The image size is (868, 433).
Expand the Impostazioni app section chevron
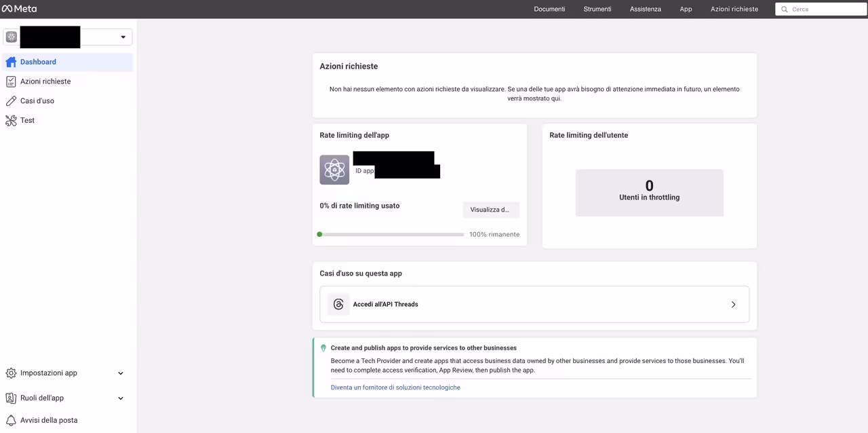pos(121,373)
